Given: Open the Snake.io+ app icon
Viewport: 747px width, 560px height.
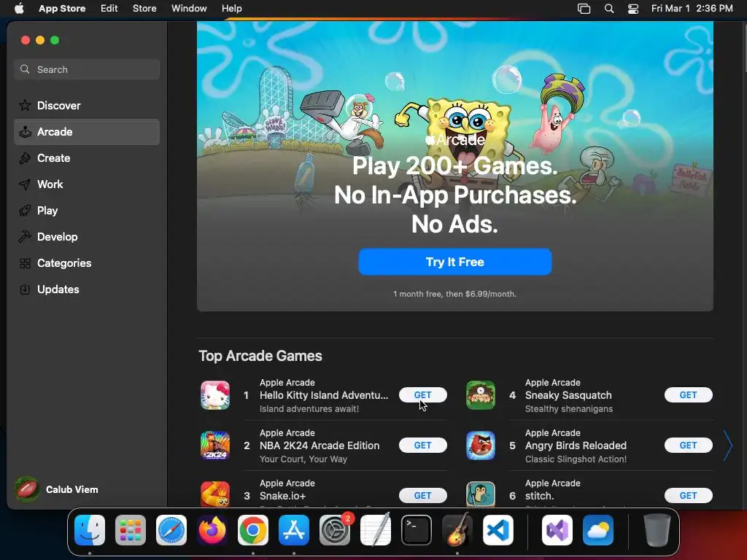Looking at the screenshot, I should click(215, 494).
